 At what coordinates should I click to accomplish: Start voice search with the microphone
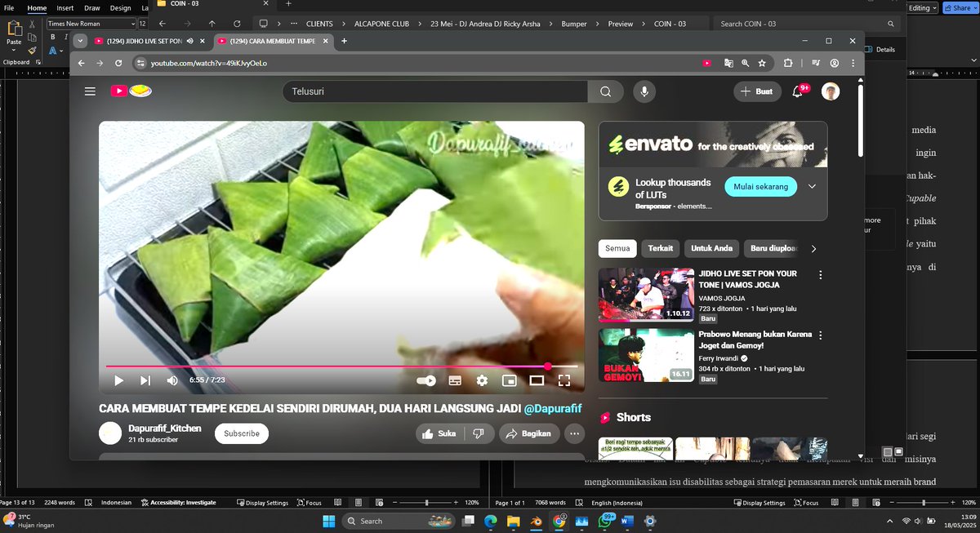[644, 91]
